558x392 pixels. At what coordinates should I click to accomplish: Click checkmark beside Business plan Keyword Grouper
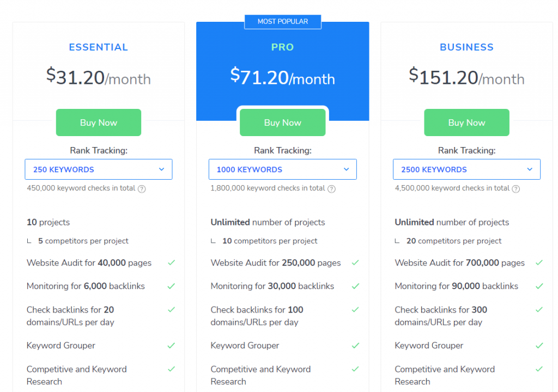pyautogui.click(x=539, y=345)
